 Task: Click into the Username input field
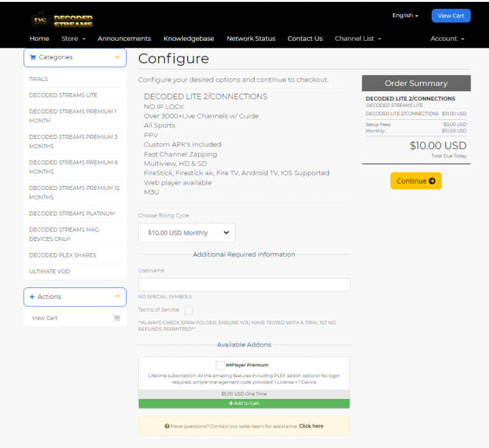[244, 285]
